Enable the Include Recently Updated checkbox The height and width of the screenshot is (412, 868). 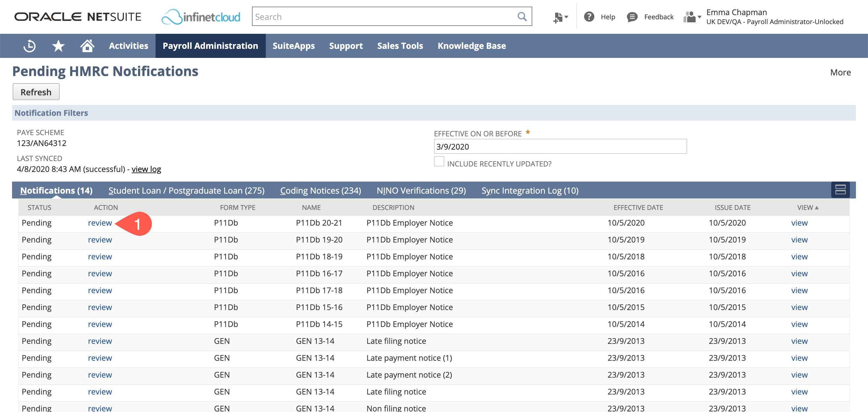coord(439,162)
